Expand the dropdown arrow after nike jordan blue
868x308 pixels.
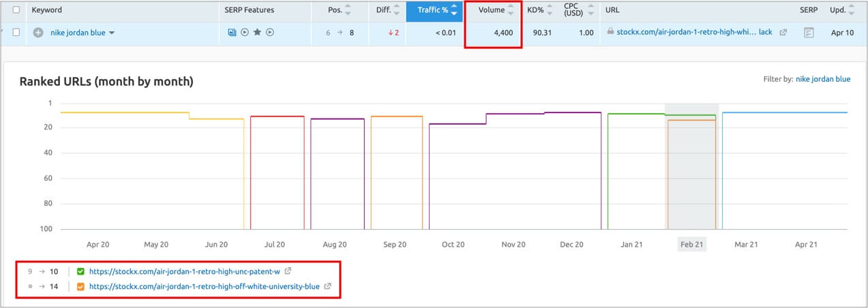[x=112, y=33]
